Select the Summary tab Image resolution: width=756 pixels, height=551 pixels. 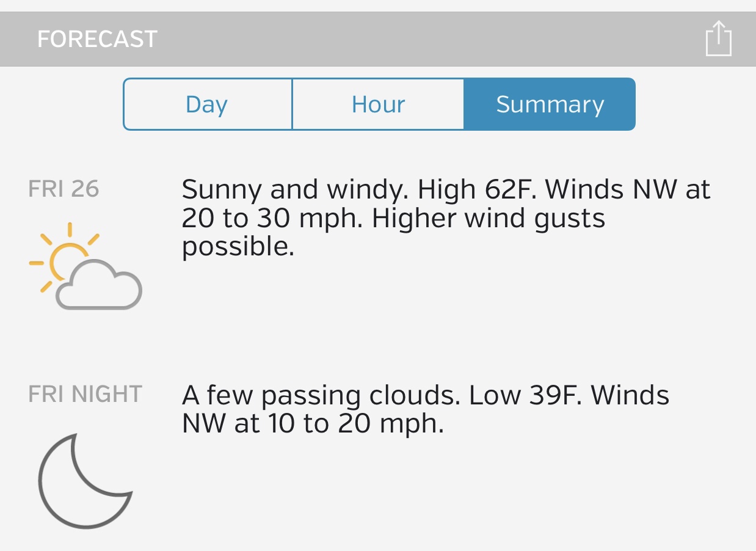coord(550,104)
